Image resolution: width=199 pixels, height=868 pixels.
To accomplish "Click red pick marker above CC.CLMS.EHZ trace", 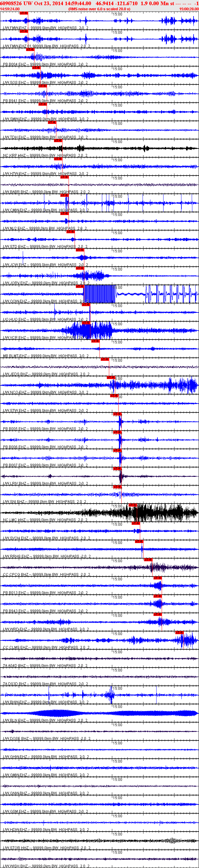I will click(180, 632).
